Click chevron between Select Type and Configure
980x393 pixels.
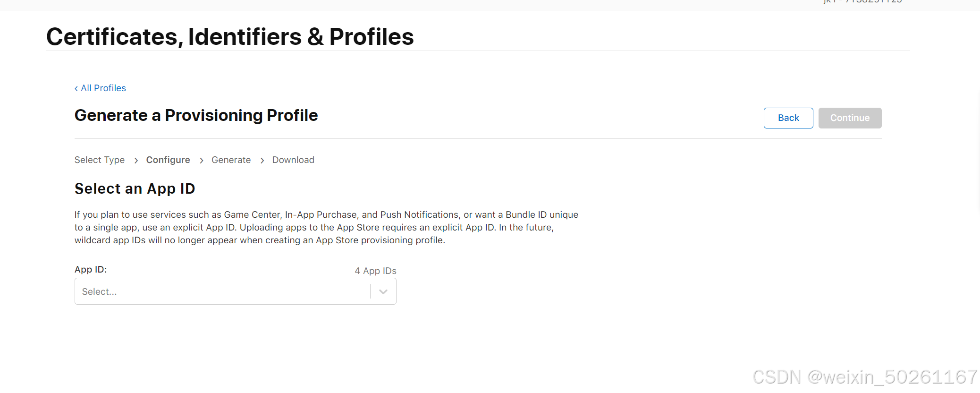coord(136,161)
